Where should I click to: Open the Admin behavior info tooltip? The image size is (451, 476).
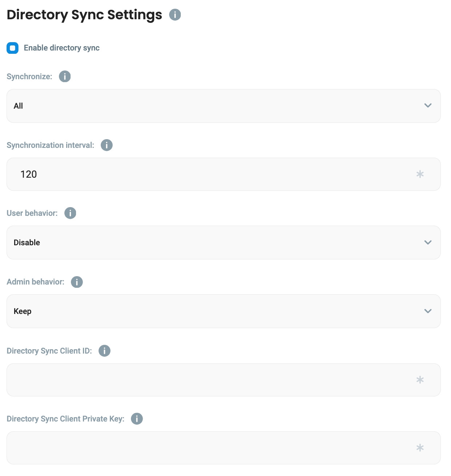tap(77, 282)
